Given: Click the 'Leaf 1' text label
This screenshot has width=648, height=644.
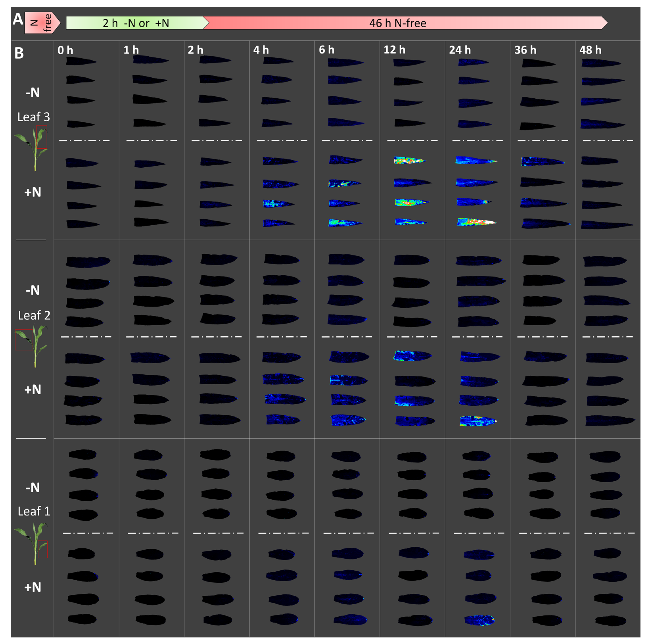Looking at the screenshot, I should [x=34, y=511].
